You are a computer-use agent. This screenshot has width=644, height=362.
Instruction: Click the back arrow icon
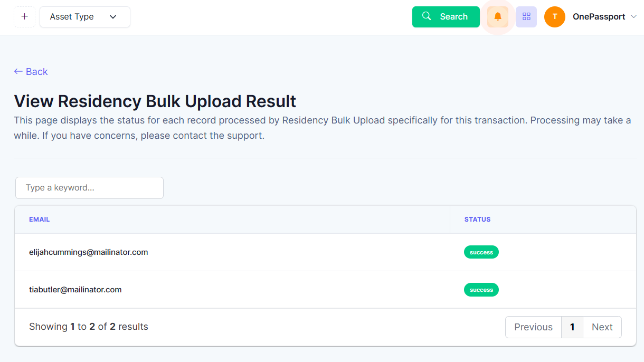coord(18,71)
